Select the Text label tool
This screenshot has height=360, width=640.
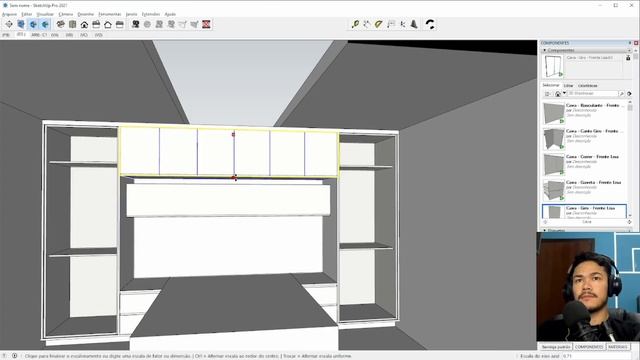391,24
